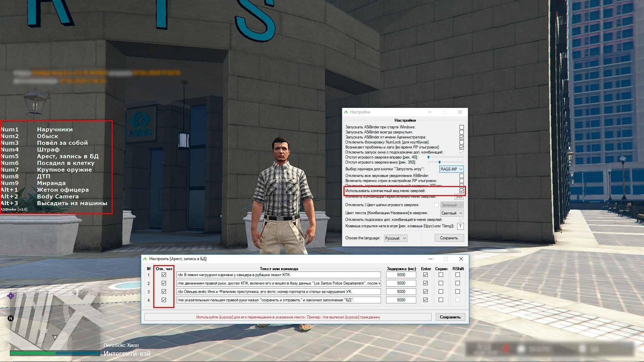Screen dimensions: 644x362
Task: Open the 'Светлый' overlay text color dropdown
Action: [x=452, y=213]
